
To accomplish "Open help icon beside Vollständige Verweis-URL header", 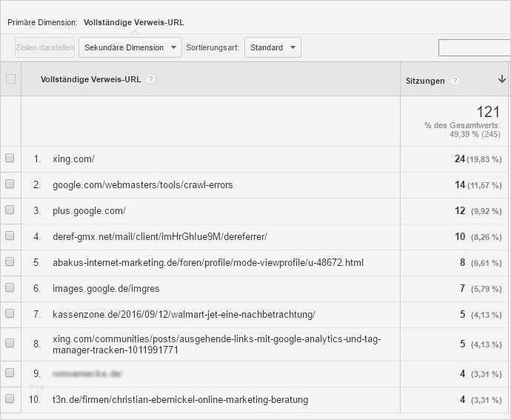I will (150, 79).
